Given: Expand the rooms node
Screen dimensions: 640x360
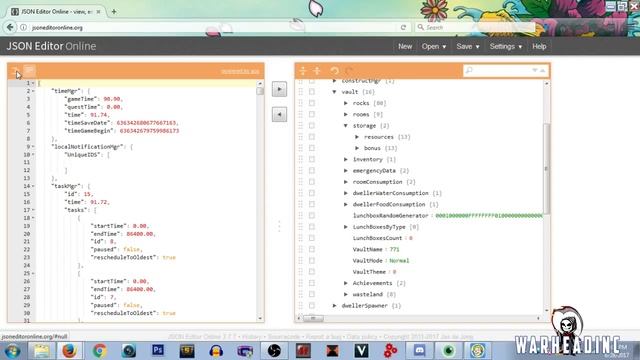Looking at the screenshot, I should pos(346,114).
